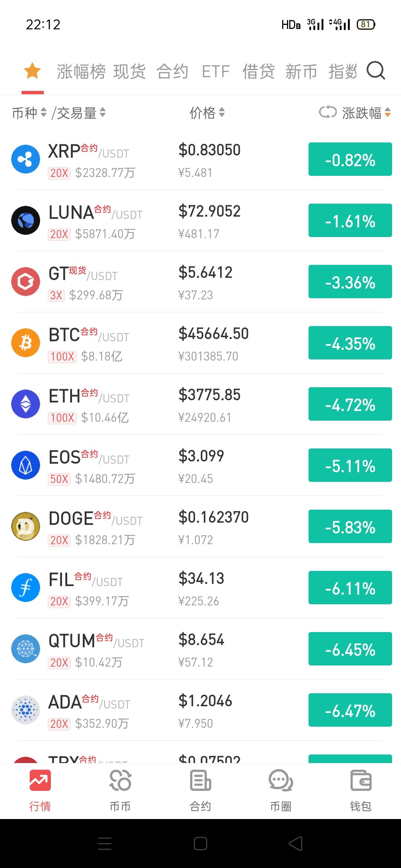The height and width of the screenshot is (868, 401).
Task: Toggle the swap icon beside 涨跌幅
Action: [x=328, y=112]
